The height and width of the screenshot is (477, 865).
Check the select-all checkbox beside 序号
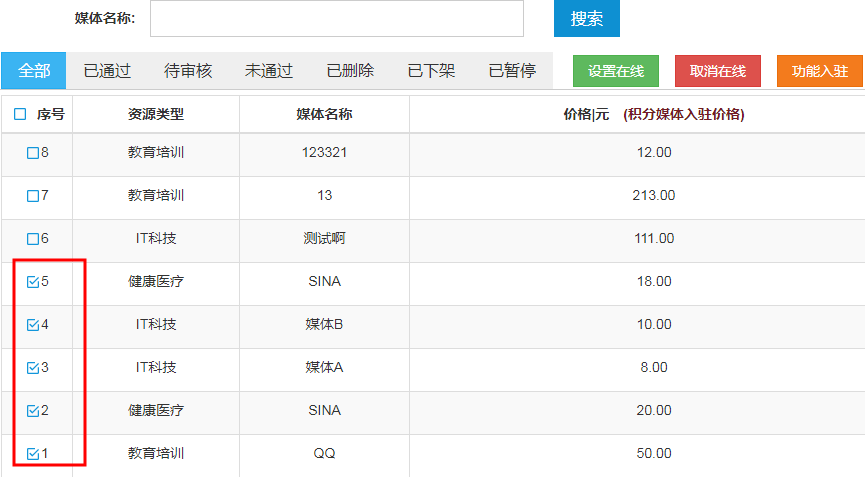(20, 114)
